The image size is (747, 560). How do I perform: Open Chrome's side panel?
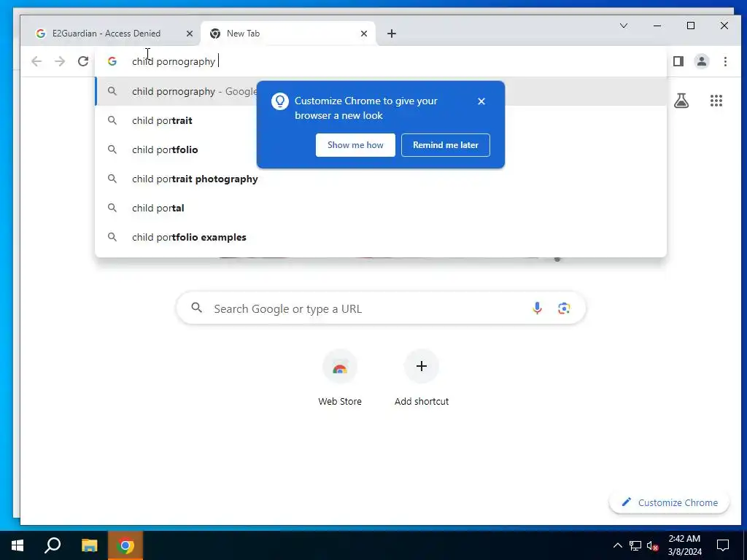[678, 61]
